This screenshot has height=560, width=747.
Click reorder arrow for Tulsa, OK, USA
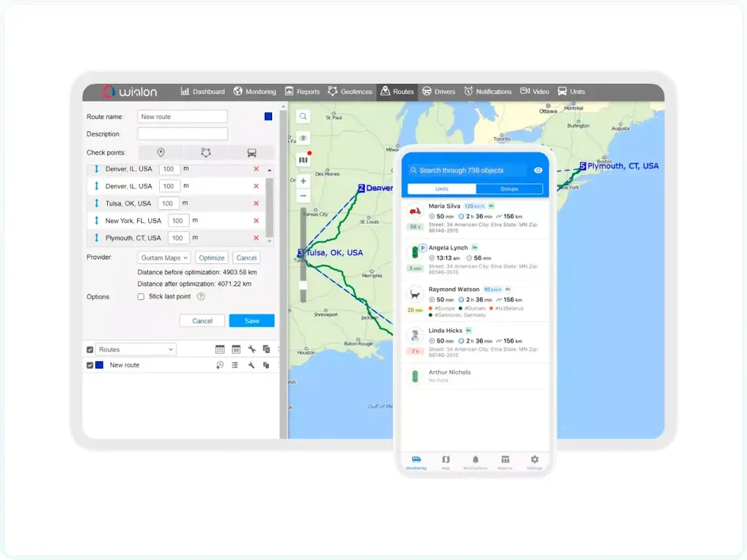[97, 203]
